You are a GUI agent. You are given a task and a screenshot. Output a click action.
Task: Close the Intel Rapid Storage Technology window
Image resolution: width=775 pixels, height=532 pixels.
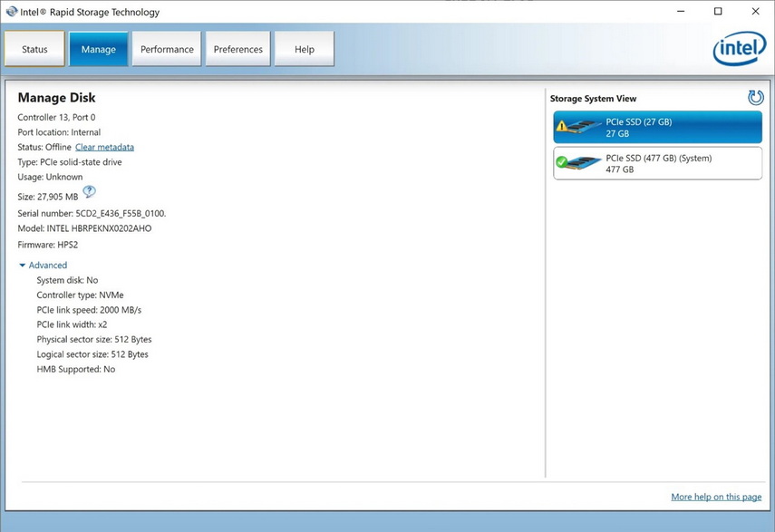tap(755, 12)
